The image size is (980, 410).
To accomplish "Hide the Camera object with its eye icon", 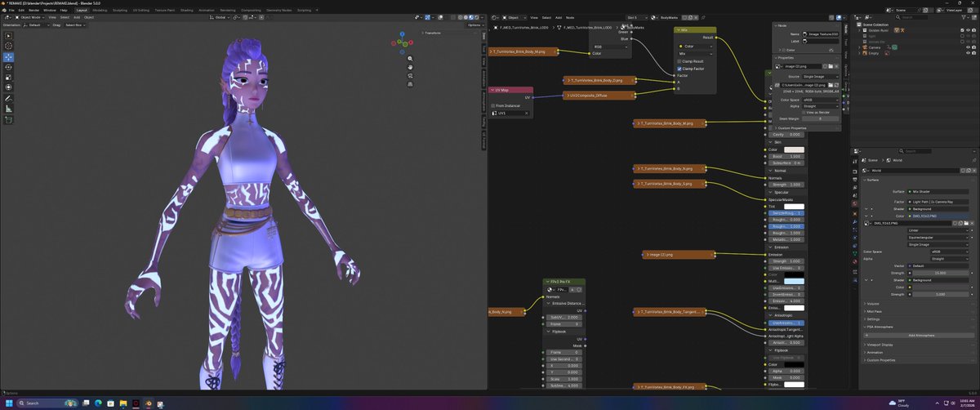I will tap(967, 47).
